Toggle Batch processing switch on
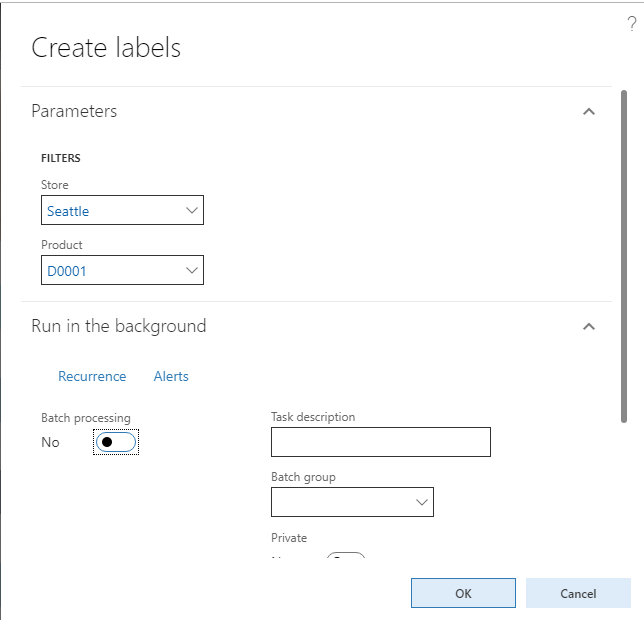 pos(116,442)
